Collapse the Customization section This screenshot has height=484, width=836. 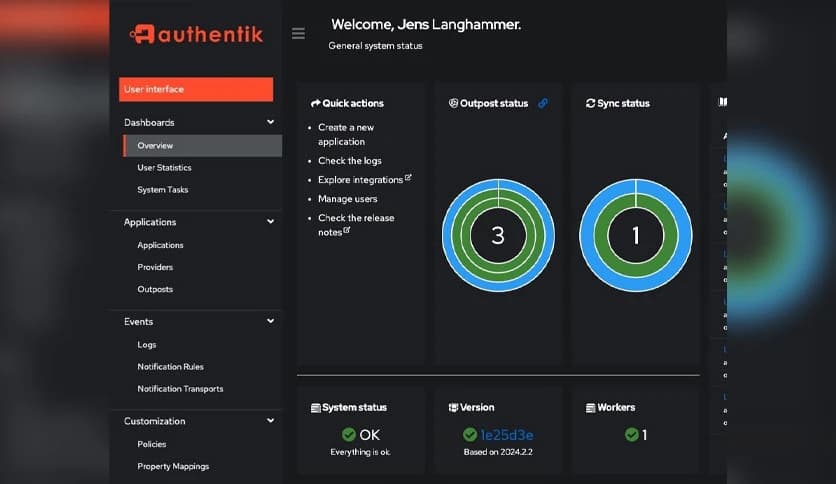[x=270, y=421]
